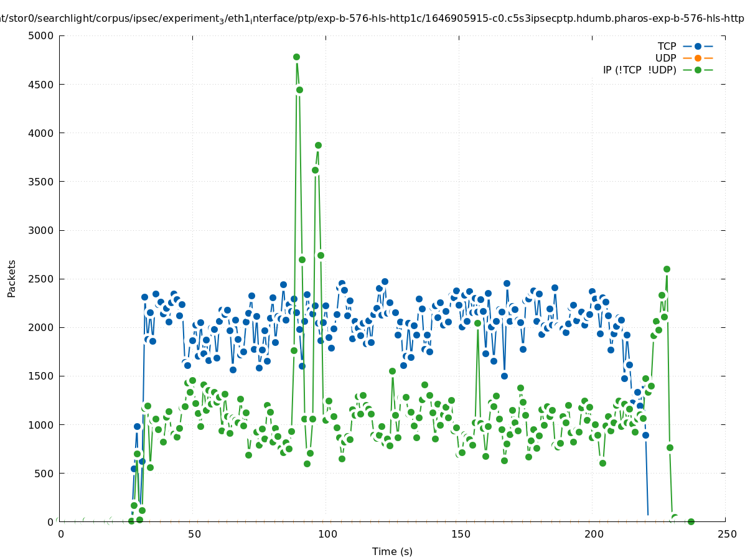The width and height of the screenshot is (745, 560).
Task: Click the green peak point near 3900 packets
Action: 318,145
